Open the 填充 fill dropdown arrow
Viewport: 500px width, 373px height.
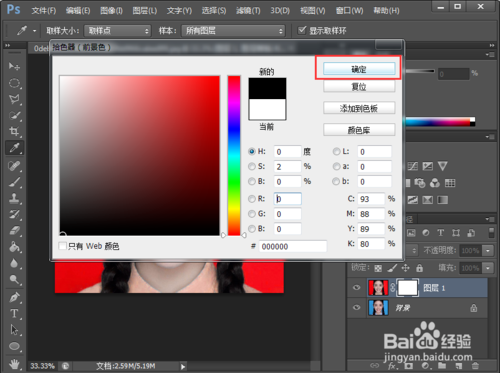(488, 268)
